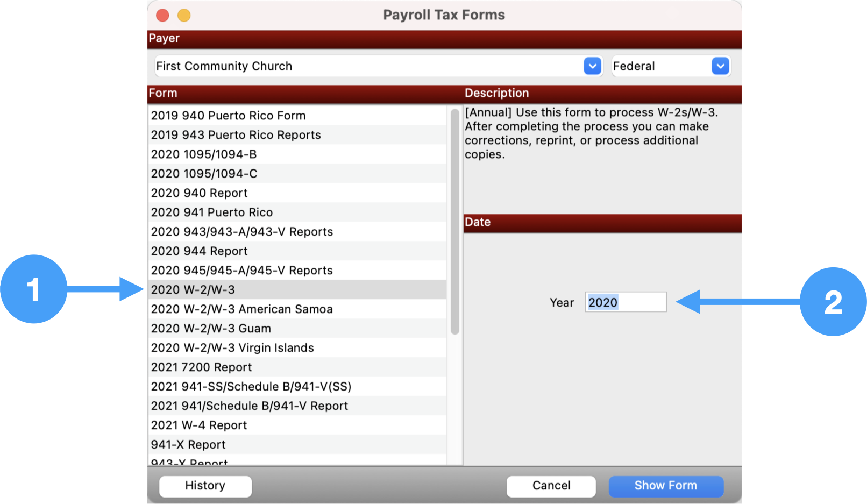Select 2019 940 Puerto Rico Form

point(228,116)
